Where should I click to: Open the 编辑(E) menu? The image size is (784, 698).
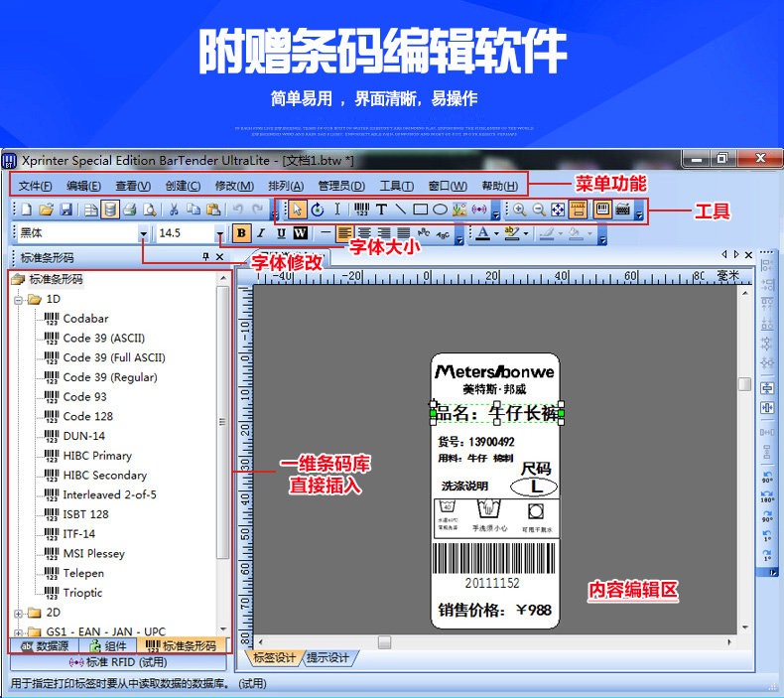tap(83, 186)
